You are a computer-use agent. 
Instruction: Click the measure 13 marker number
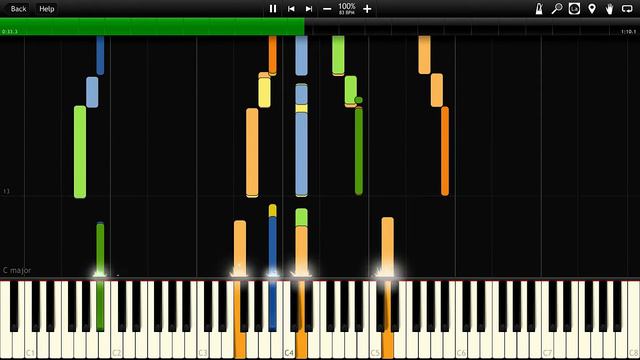[7, 191]
